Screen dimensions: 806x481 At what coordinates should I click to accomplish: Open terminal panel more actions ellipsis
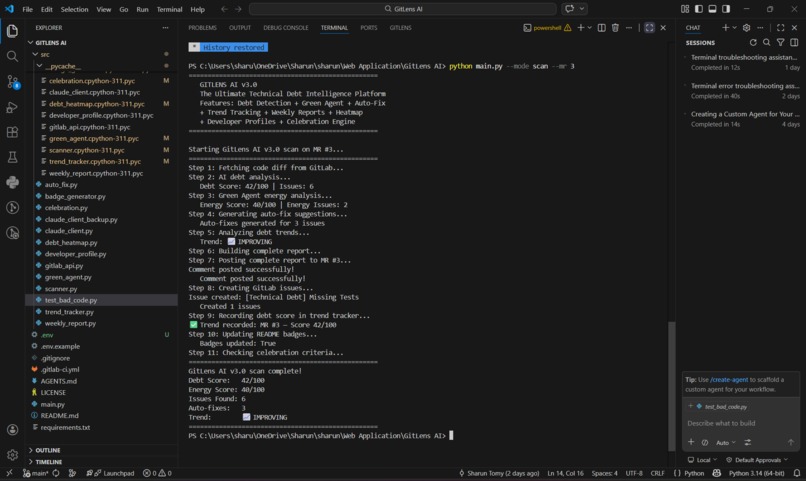coord(629,28)
